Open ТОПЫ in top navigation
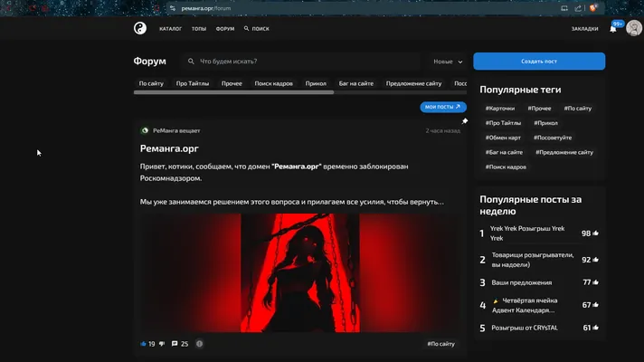The image size is (644, 362). click(x=199, y=29)
